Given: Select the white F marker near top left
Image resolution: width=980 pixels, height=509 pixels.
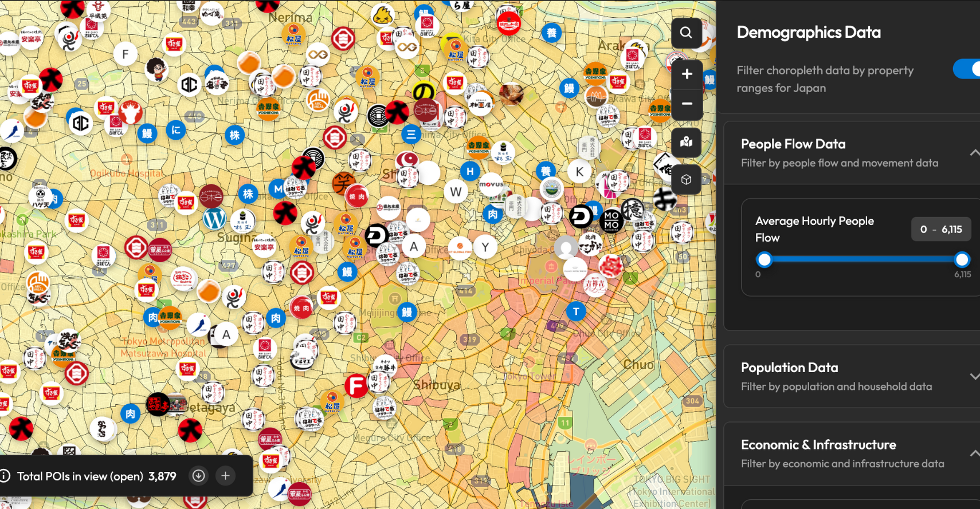Looking at the screenshot, I should pyautogui.click(x=126, y=54).
